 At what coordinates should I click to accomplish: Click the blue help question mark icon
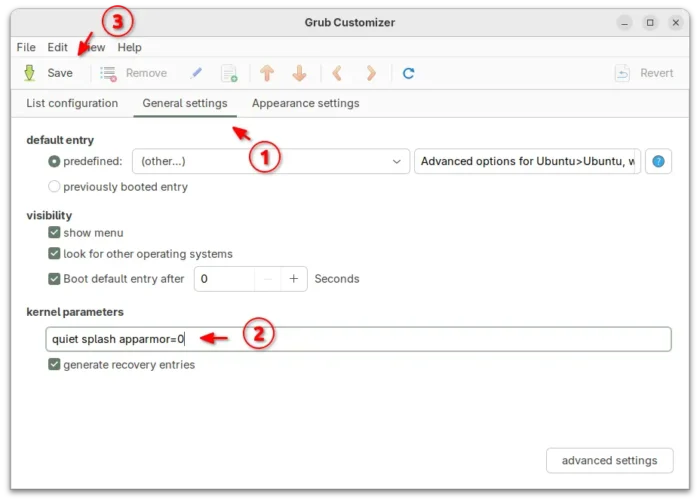coord(658,161)
